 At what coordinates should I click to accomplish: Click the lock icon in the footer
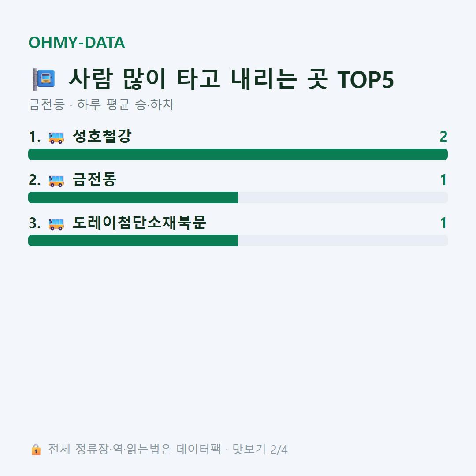(x=36, y=449)
